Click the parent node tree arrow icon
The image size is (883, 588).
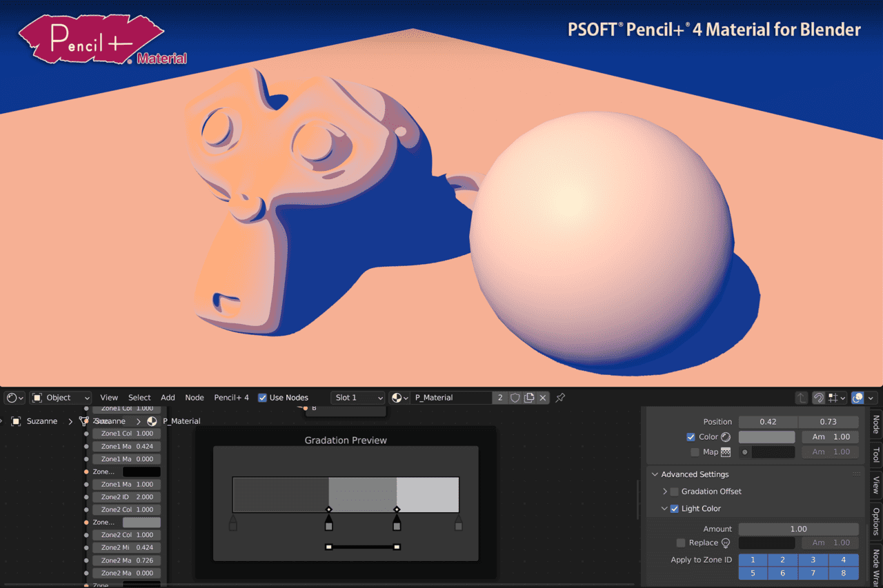pos(802,398)
